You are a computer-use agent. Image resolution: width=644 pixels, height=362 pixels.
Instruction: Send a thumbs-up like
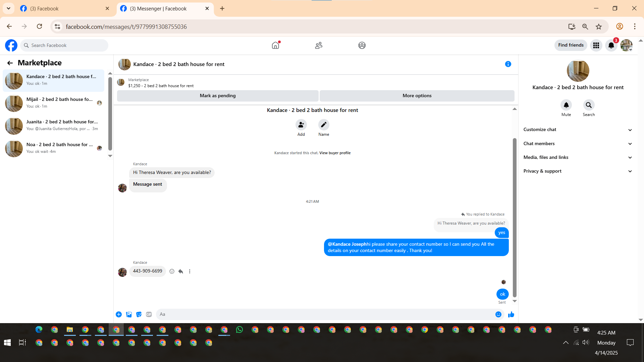(x=511, y=314)
